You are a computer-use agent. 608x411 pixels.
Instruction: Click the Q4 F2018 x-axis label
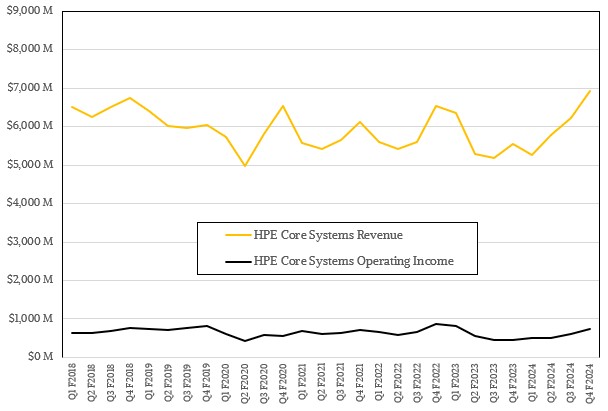tap(130, 382)
